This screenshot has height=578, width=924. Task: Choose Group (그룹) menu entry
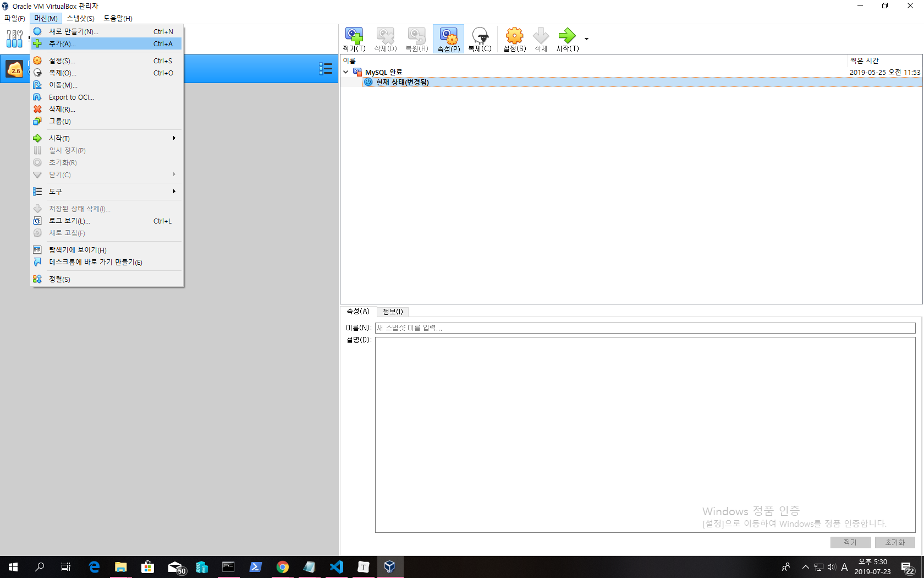107,121
